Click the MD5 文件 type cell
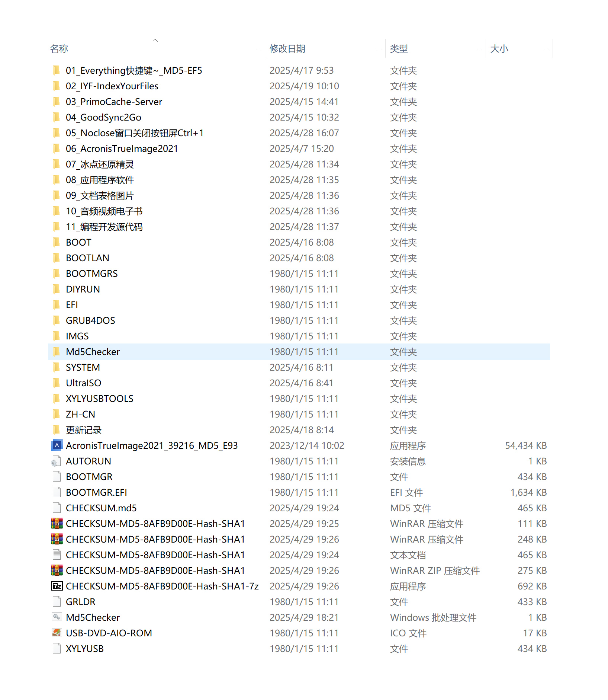Screen dimensions: 608x700 (x=411, y=508)
